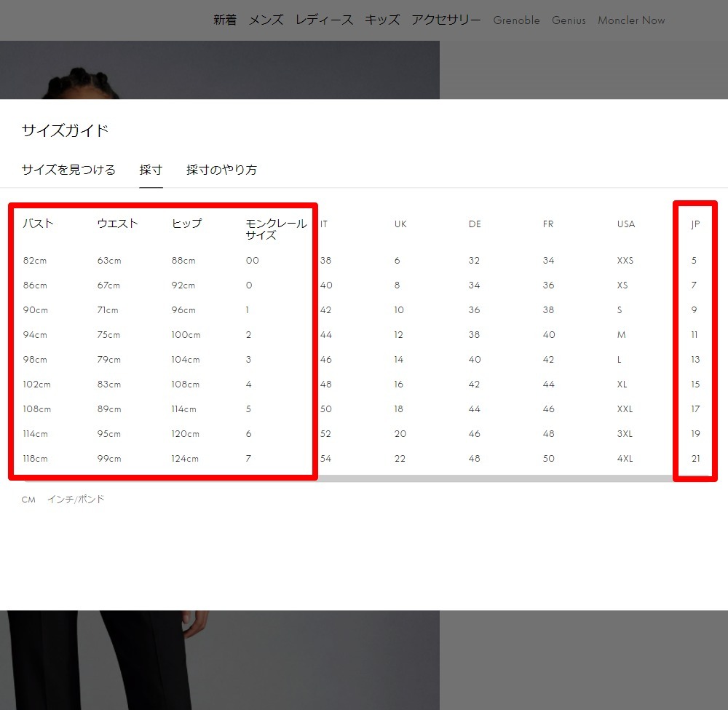Switch to the 採寸のやり方 tab

(221, 170)
